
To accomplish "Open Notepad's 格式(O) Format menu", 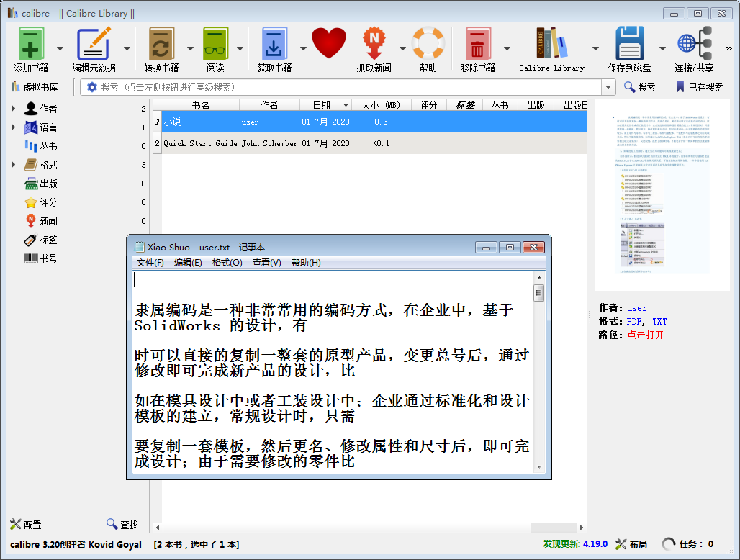I will tap(227, 263).
